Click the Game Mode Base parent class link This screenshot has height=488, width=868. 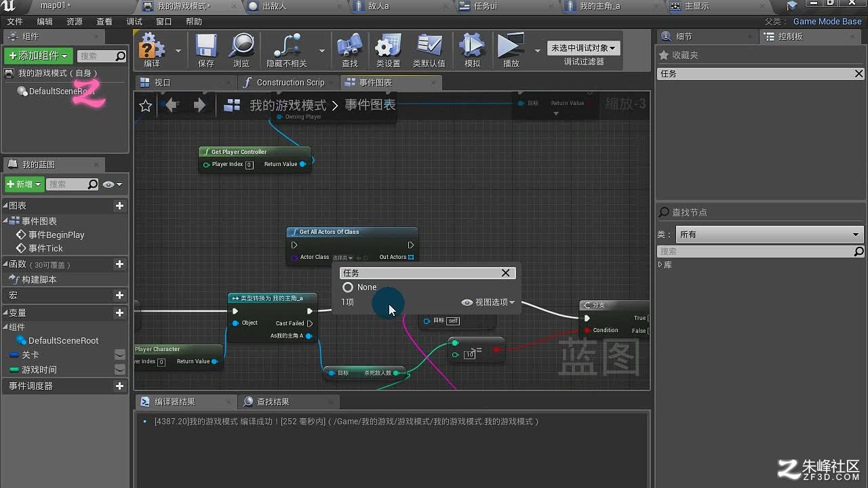point(827,22)
